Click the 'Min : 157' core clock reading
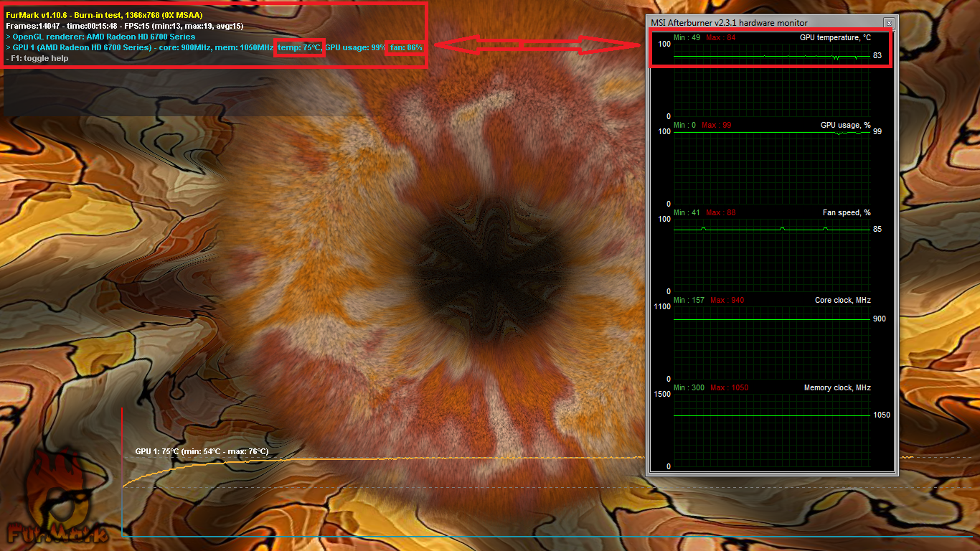Viewport: 980px width, 551px height. (689, 300)
